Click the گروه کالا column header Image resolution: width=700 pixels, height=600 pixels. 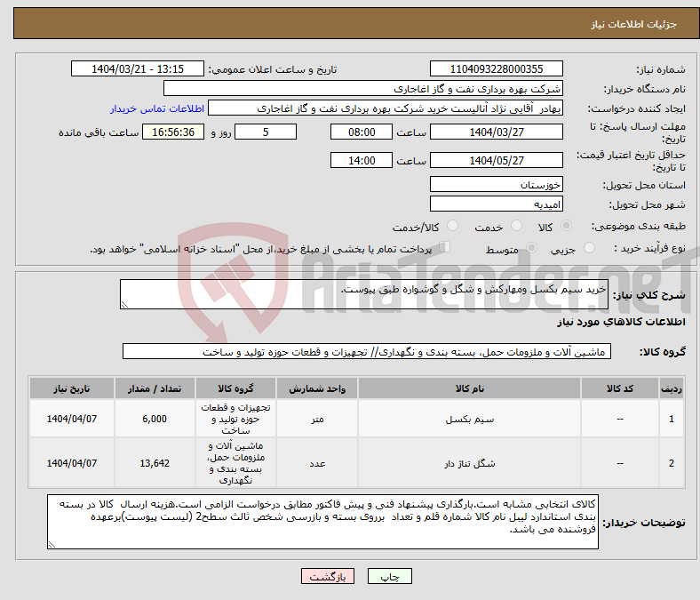coord(235,388)
